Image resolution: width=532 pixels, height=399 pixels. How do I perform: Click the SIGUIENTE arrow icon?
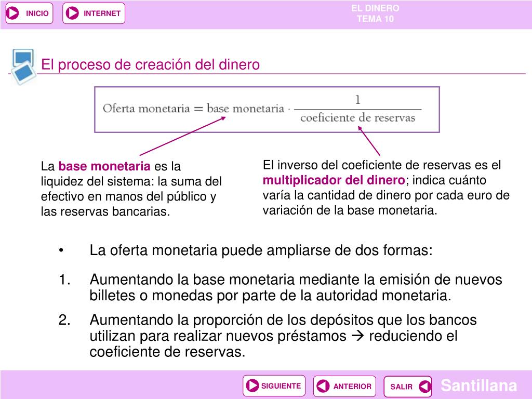(252, 386)
